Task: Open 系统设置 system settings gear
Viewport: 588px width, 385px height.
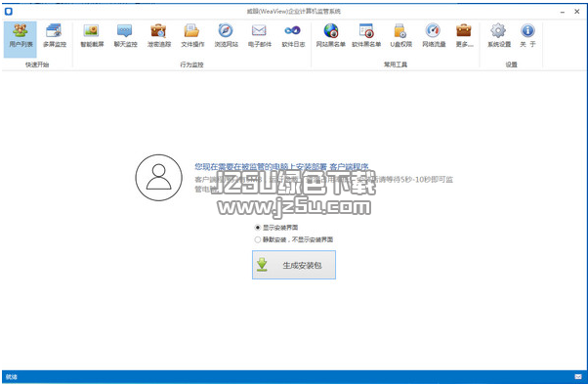Action: click(499, 35)
